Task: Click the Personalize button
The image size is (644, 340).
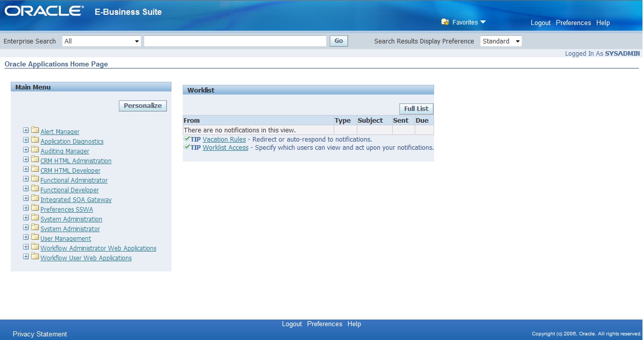Action: point(142,105)
